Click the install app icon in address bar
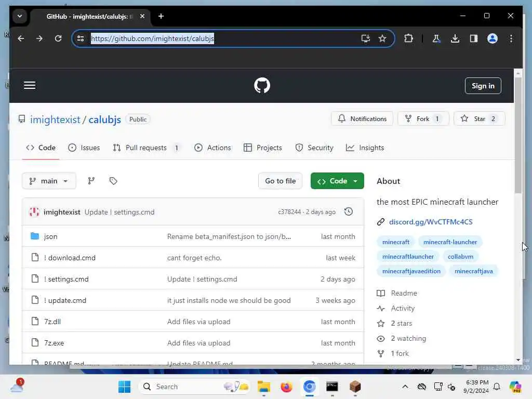Image resolution: width=532 pixels, height=399 pixels. pos(365,38)
